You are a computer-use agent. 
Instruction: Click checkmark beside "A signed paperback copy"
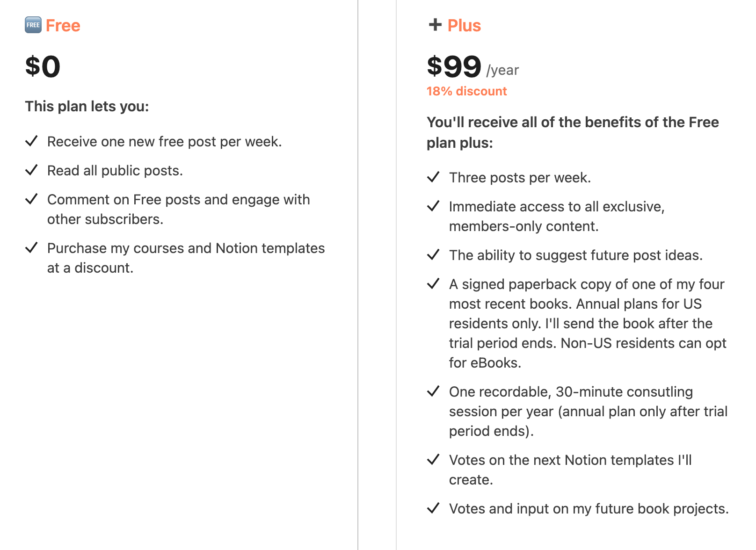pyautogui.click(x=434, y=283)
